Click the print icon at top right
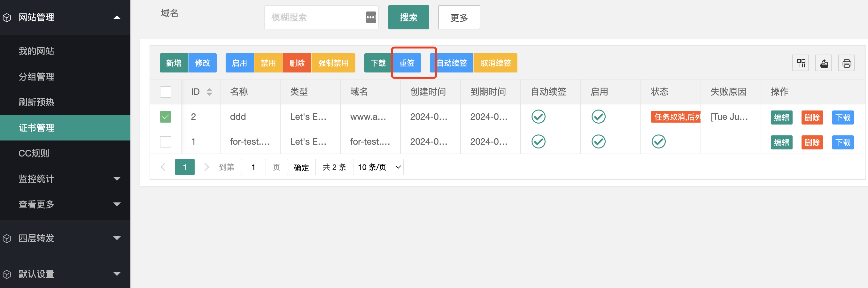Viewport: 868px width, 288px height. pos(846,63)
